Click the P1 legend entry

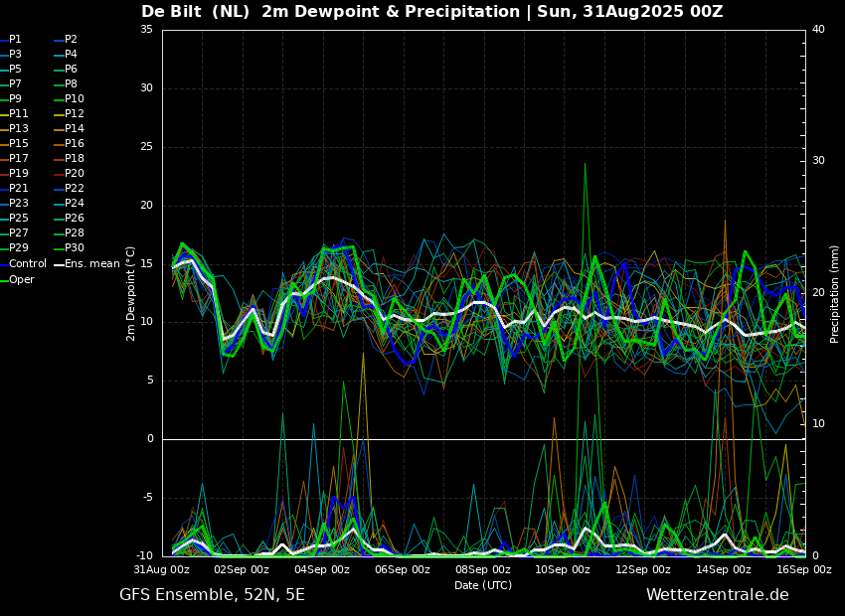15,40
